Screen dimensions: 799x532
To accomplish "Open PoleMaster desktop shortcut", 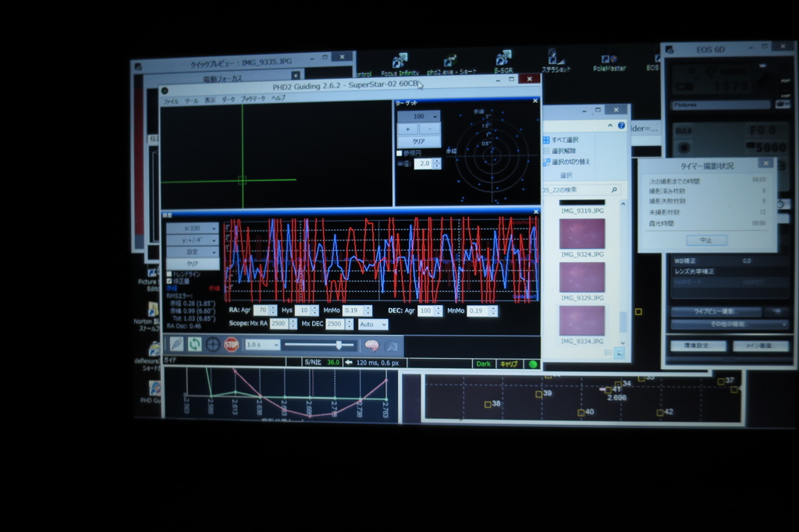I will pyautogui.click(x=609, y=63).
